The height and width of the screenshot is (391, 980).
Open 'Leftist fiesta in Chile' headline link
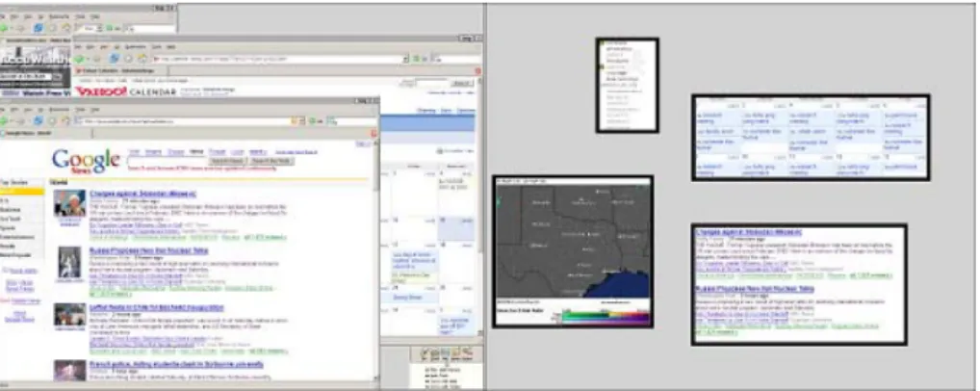point(156,308)
